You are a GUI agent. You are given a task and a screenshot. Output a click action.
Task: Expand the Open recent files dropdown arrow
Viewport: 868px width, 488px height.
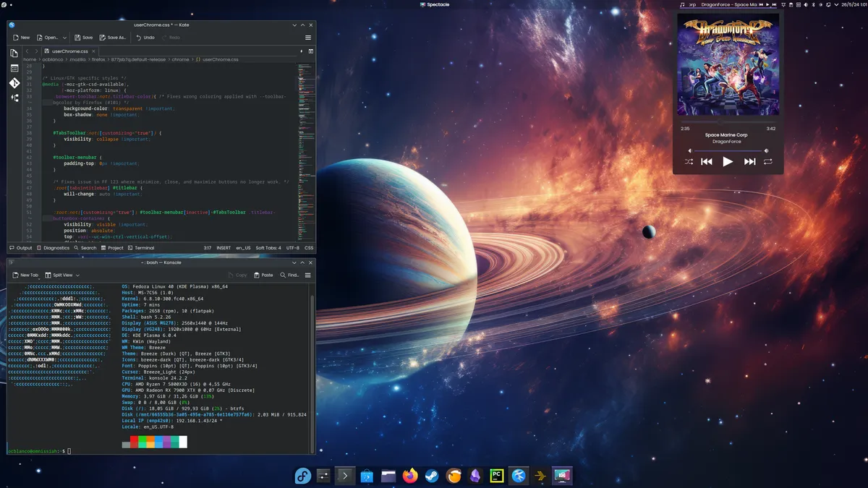[x=64, y=38]
